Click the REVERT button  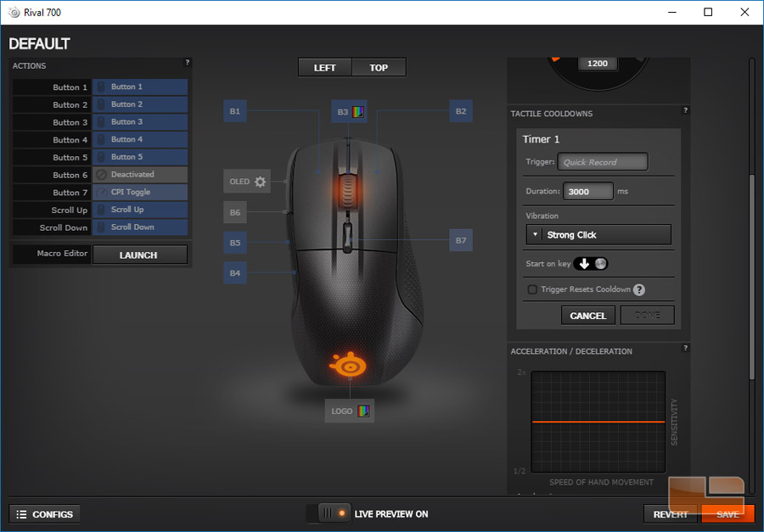click(671, 514)
